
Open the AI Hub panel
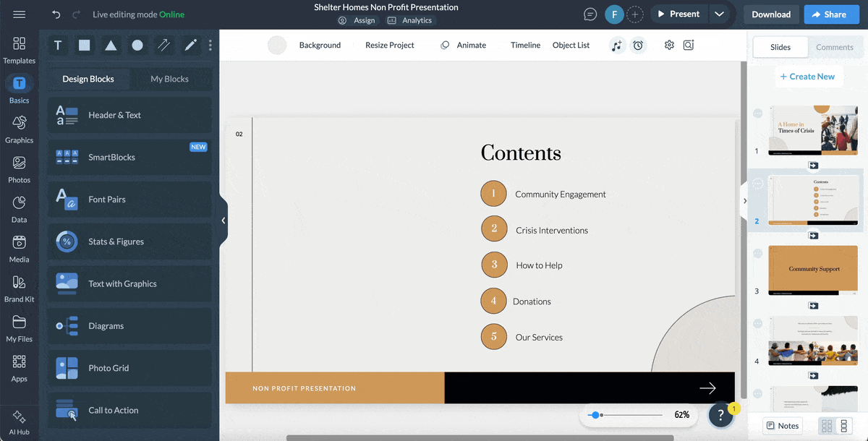pyautogui.click(x=20, y=423)
